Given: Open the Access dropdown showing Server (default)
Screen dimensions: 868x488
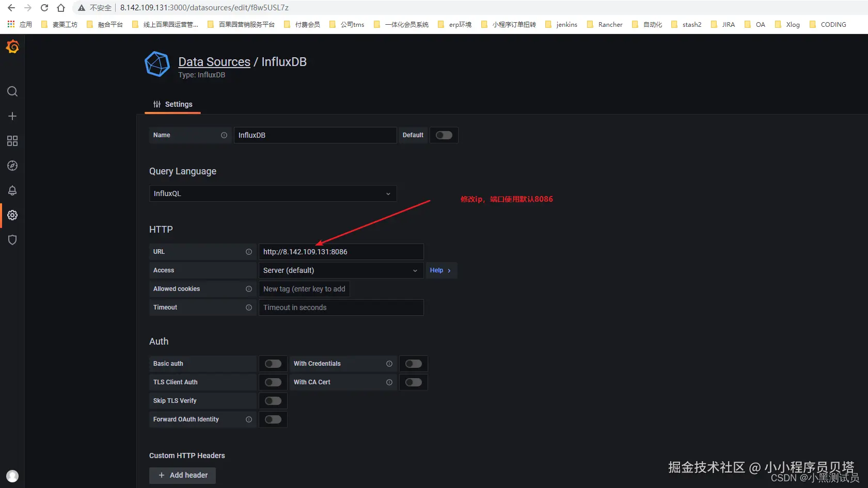Looking at the screenshot, I should tap(341, 270).
